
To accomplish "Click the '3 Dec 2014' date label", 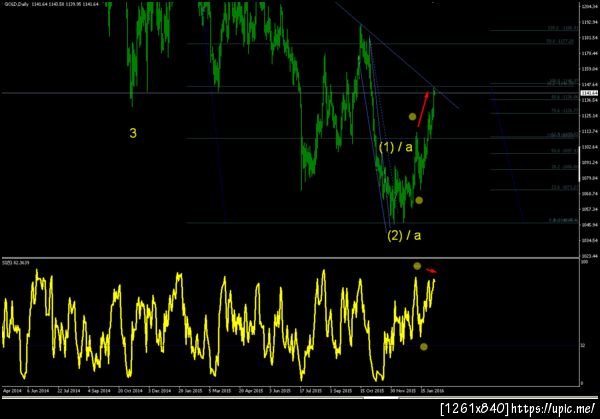I will point(160,391).
